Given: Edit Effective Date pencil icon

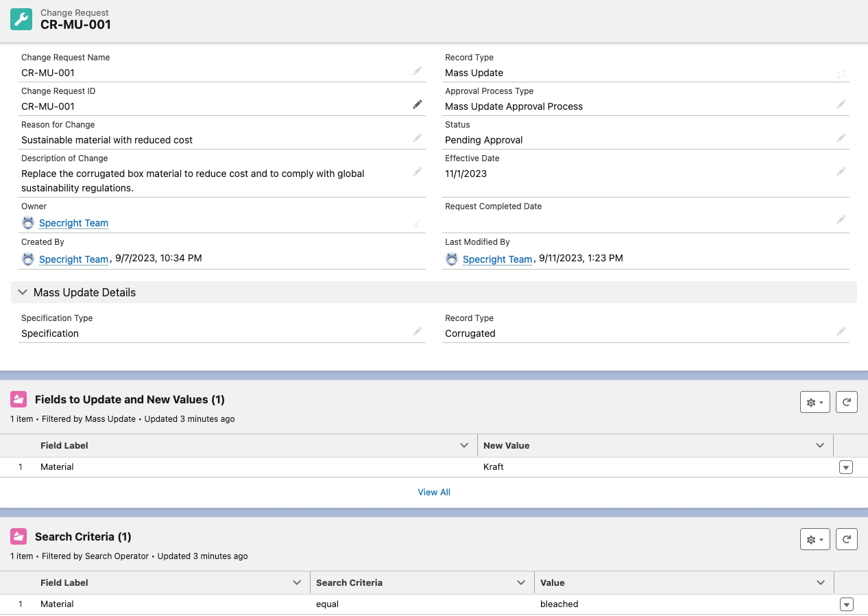Looking at the screenshot, I should tap(841, 172).
